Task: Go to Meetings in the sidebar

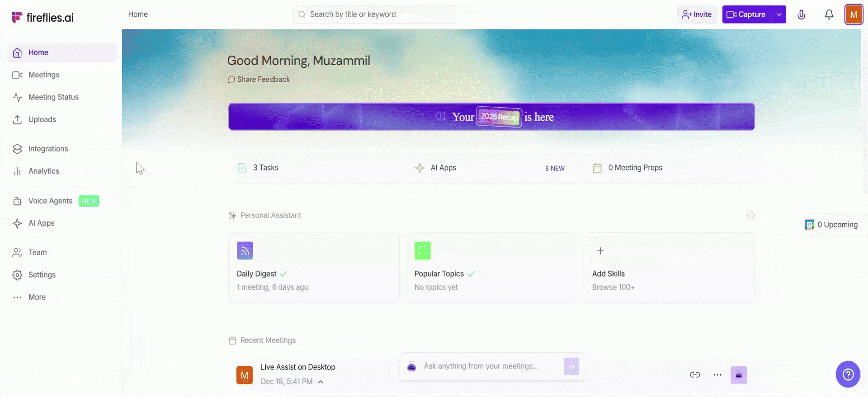Action: point(43,75)
